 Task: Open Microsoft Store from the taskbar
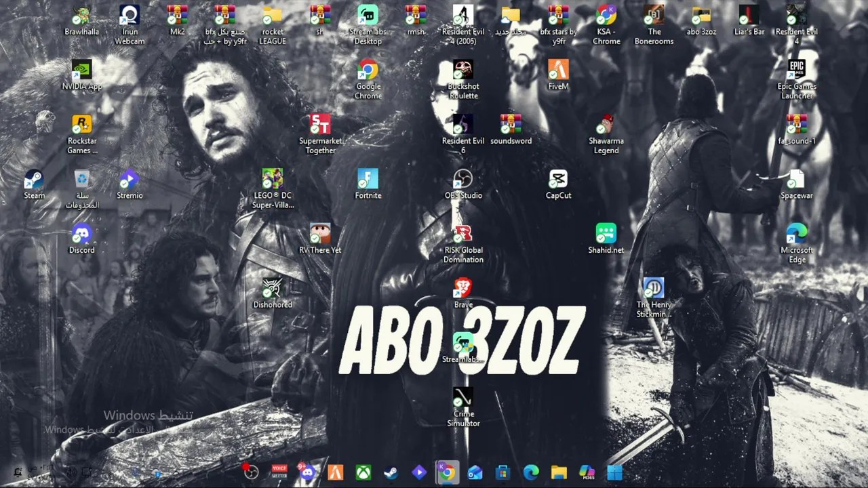[x=502, y=472]
